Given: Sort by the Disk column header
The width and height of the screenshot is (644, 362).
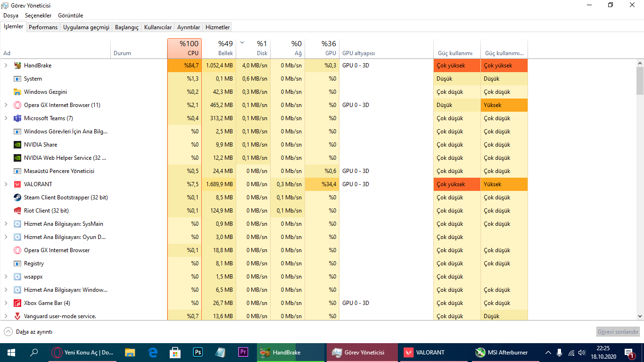Looking at the screenshot, I should [253, 49].
